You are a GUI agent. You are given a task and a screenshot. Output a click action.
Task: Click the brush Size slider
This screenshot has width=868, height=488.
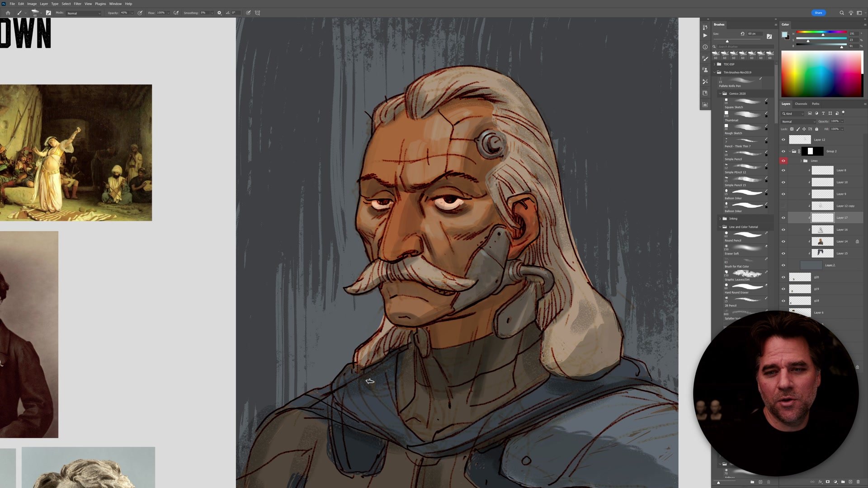[x=737, y=40]
